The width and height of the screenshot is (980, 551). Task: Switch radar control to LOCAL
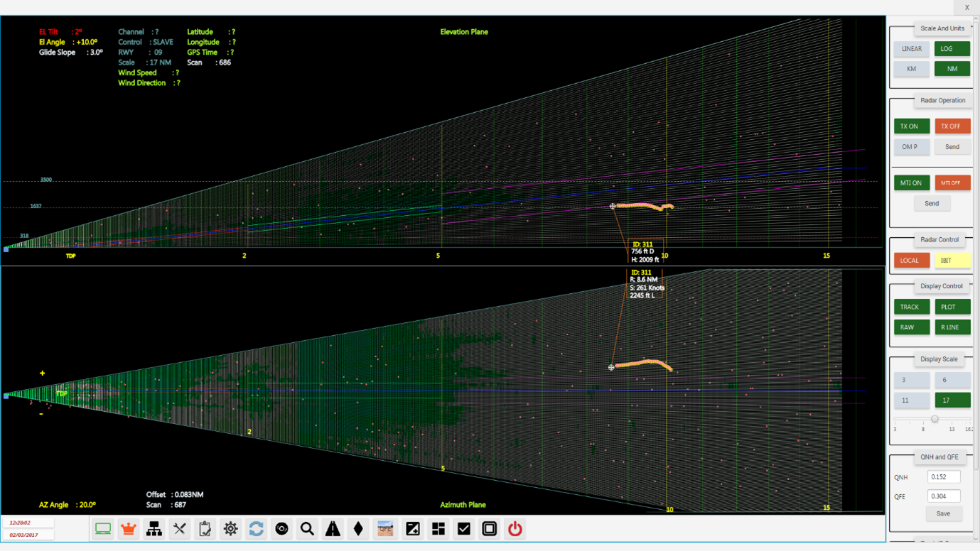(x=911, y=260)
